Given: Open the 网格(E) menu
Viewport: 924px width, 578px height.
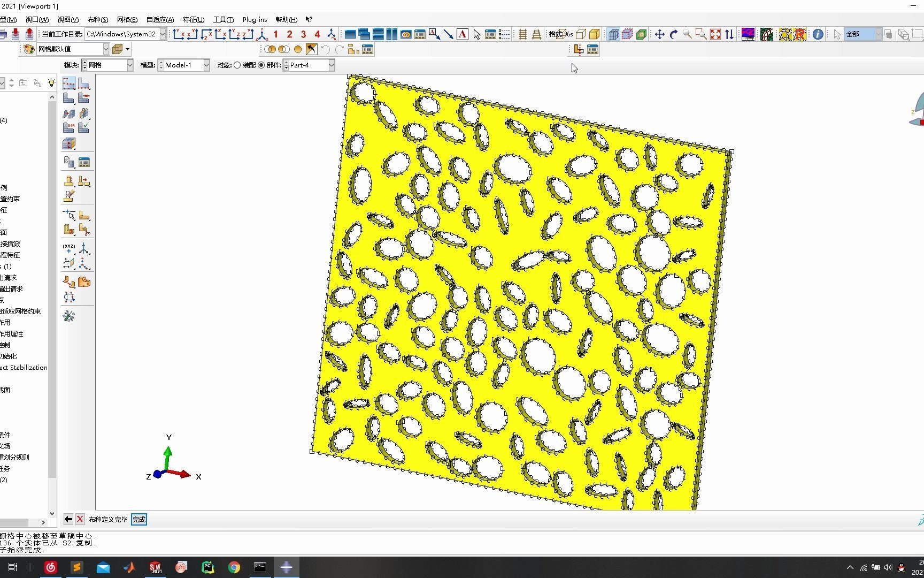Looking at the screenshot, I should [126, 19].
